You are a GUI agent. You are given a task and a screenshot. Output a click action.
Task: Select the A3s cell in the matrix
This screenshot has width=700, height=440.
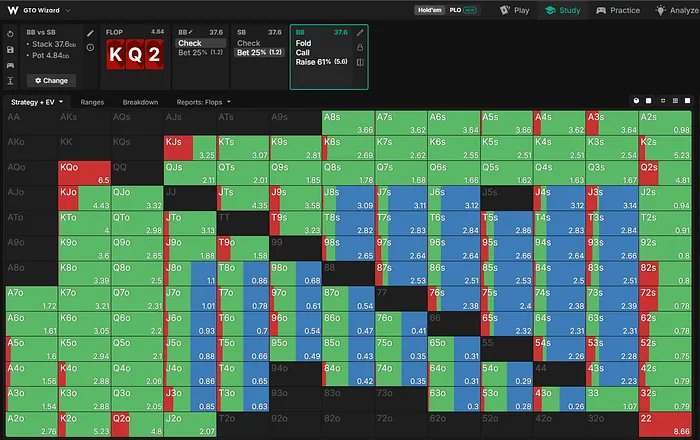pyautogui.click(x=612, y=123)
